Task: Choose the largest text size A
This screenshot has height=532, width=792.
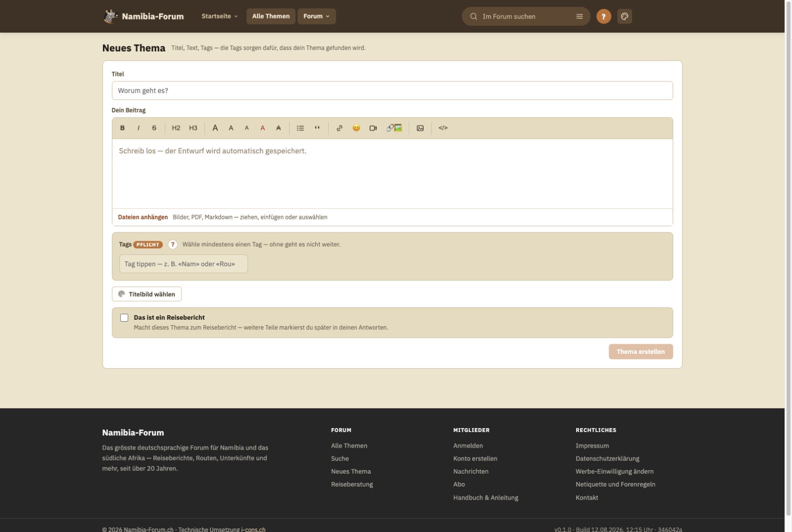Action: (x=215, y=128)
